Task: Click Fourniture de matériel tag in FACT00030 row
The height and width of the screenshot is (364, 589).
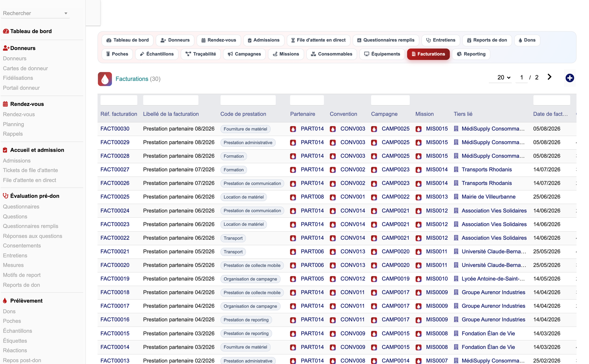Action: point(245,129)
